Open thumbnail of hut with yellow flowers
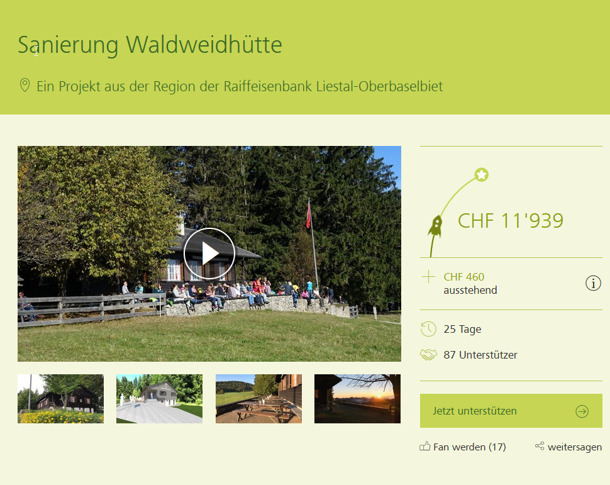This screenshot has width=610, height=485. coord(61,399)
